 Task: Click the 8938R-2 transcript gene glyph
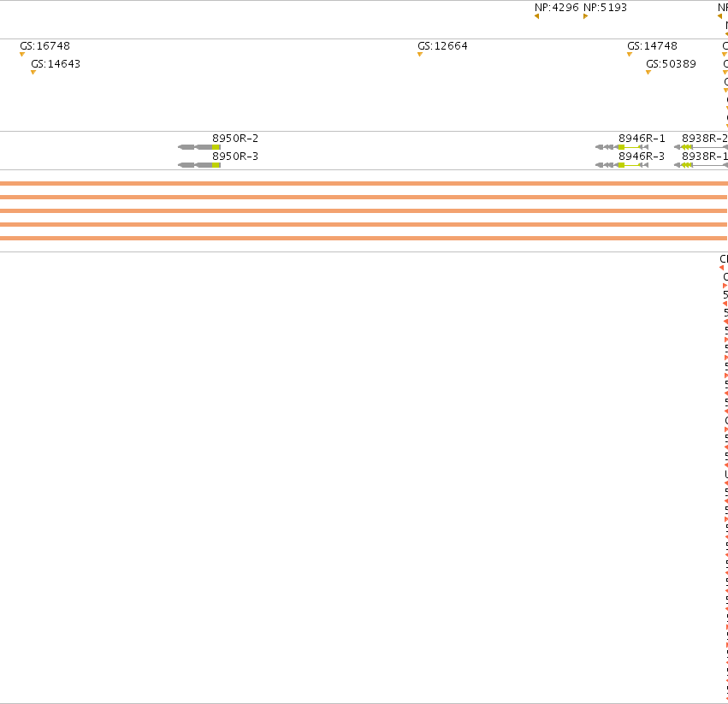pyautogui.click(x=701, y=147)
